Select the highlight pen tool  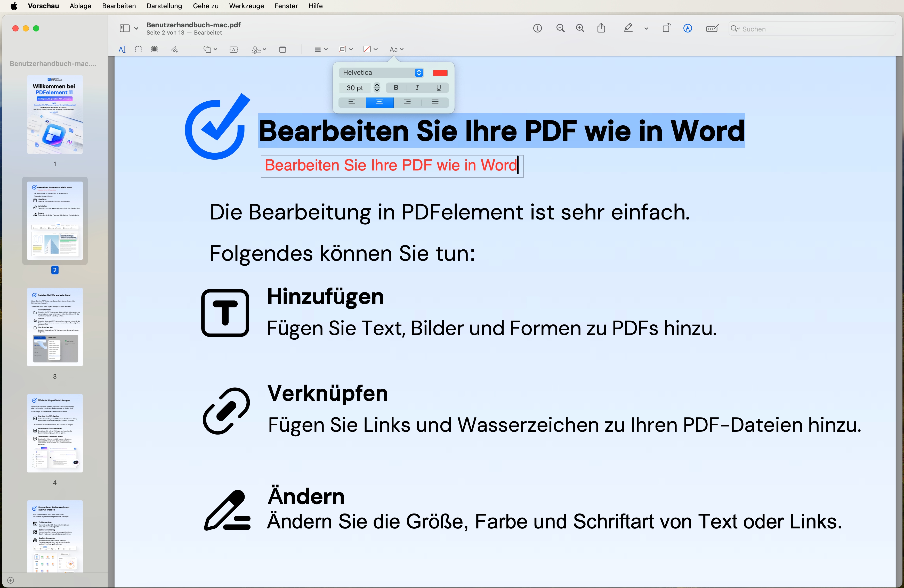(628, 28)
